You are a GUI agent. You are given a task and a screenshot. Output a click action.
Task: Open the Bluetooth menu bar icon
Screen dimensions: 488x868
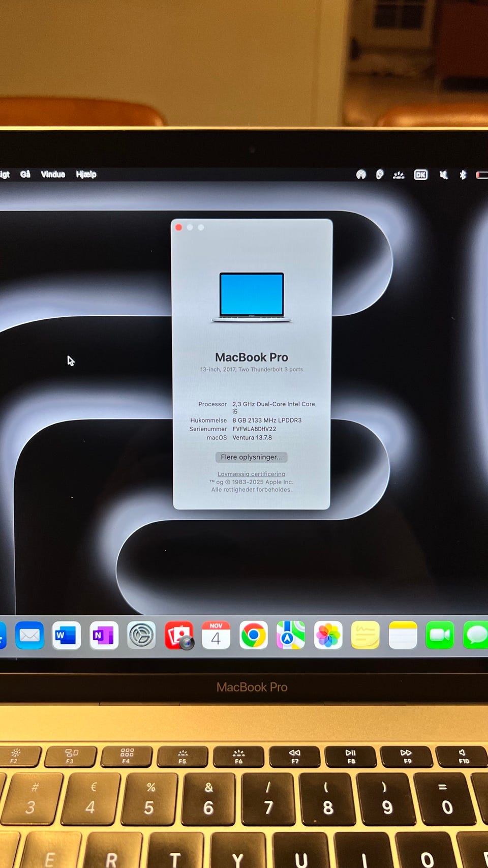click(x=463, y=175)
